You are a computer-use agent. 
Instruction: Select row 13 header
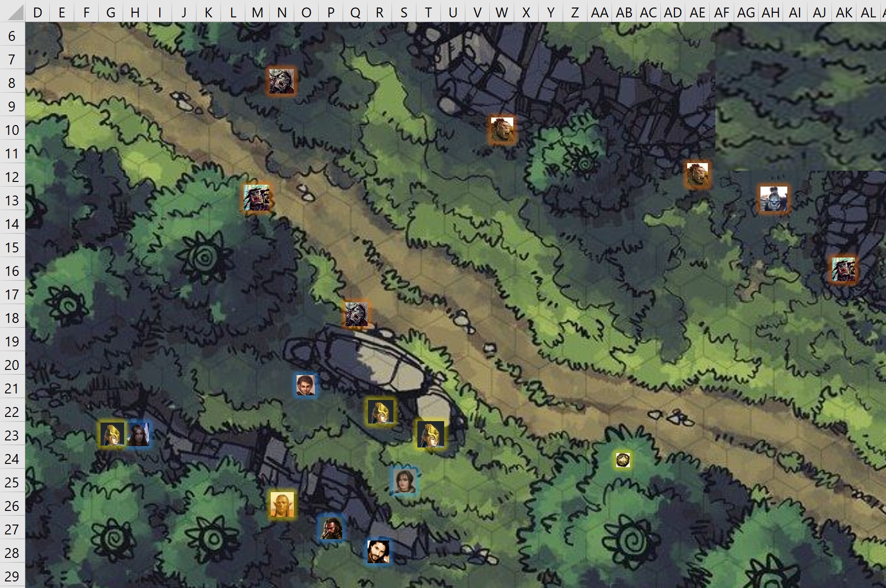[x=12, y=200]
